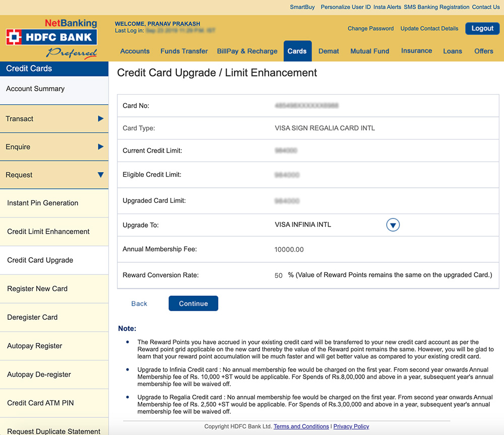Expand the Transact menu section
Image resolution: width=504 pixels, height=435 pixels.
(54, 119)
